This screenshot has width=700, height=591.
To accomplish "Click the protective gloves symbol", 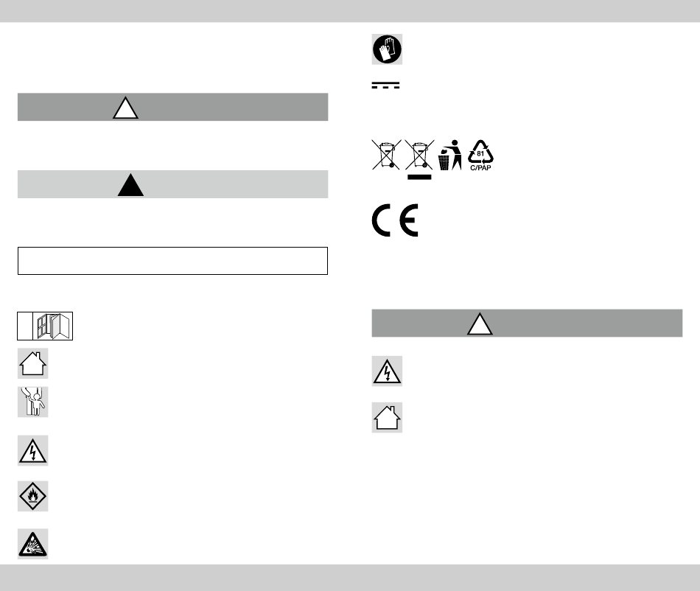I will click(x=387, y=49).
